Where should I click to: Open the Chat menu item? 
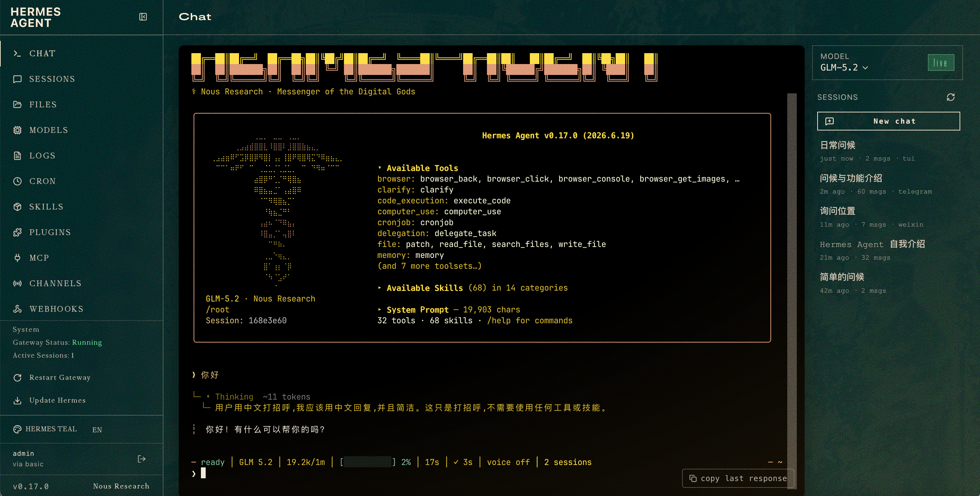point(81,53)
